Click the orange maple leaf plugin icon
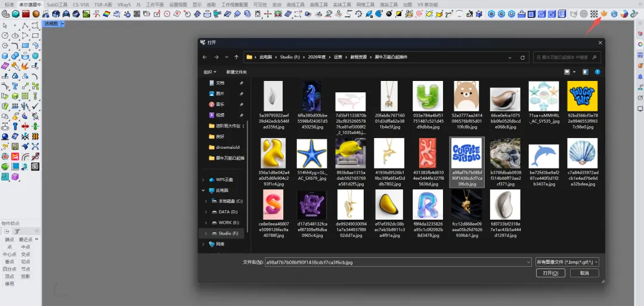 click(603, 14)
